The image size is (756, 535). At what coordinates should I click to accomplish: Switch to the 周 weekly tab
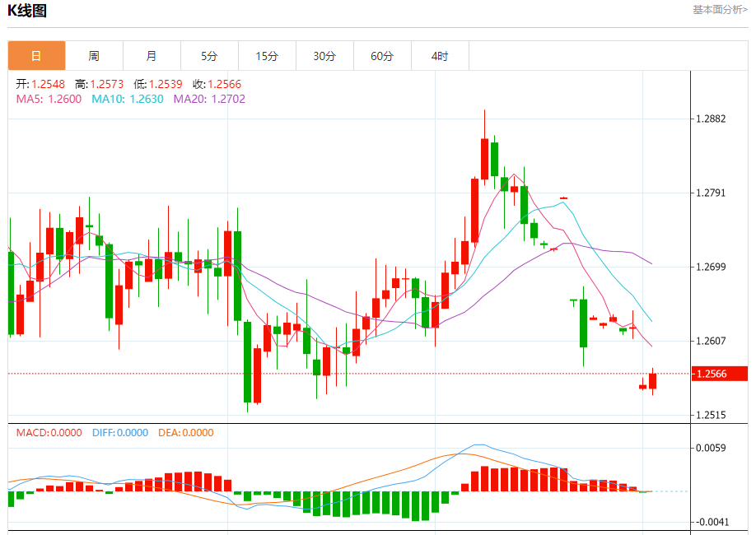click(94, 56)
